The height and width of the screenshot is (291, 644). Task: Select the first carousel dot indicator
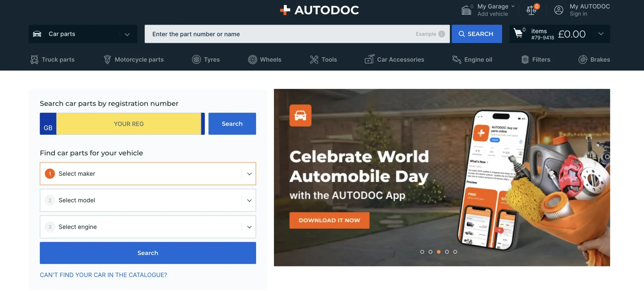[x=422, y=252]
